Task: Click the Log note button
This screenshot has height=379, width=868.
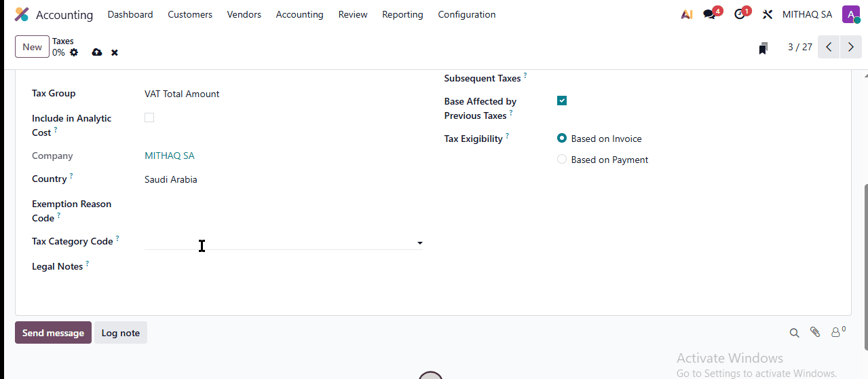Action: pyautogui.click(x=120, y=333)
